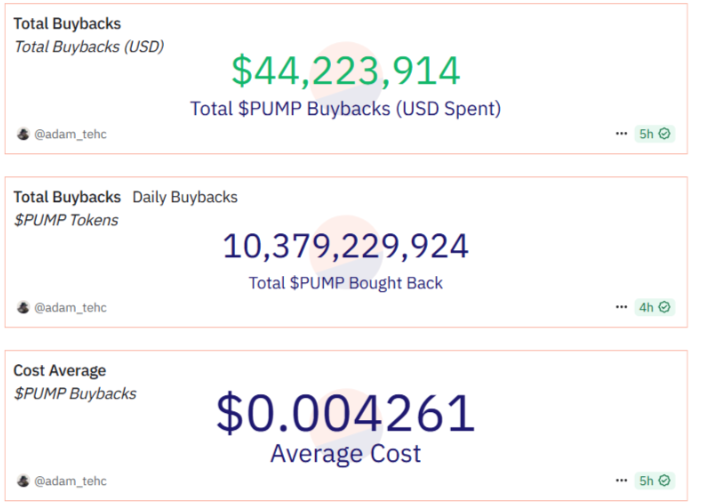This screenshot has width=702, height=503.
Task: Click the 10,379,229,924 tokens counter value
Action: (346, 246)
